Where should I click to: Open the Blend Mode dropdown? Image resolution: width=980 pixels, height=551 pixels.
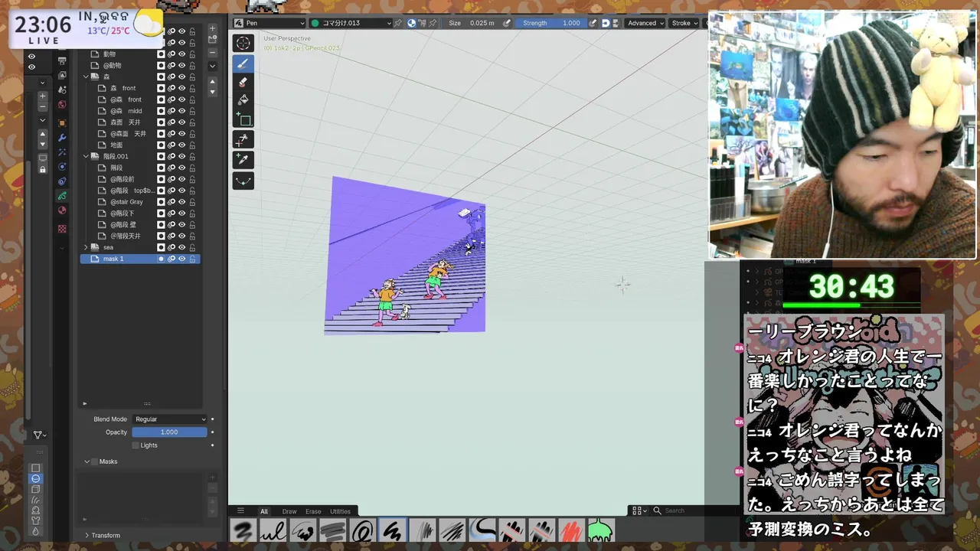tap(169, 419)
